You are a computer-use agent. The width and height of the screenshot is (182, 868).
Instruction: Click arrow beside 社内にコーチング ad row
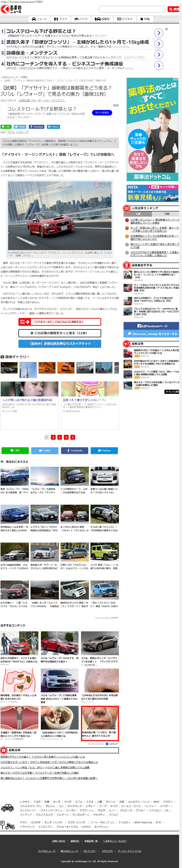159,65
